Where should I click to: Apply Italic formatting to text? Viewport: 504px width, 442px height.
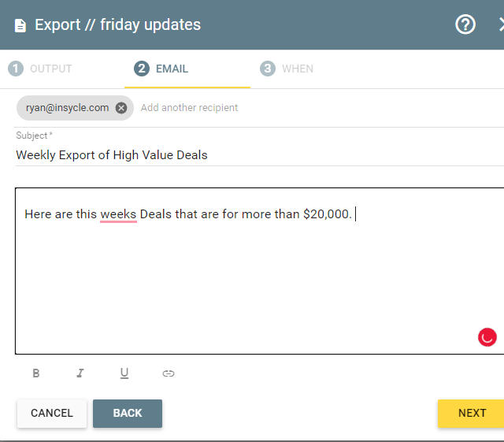point(80,373)
